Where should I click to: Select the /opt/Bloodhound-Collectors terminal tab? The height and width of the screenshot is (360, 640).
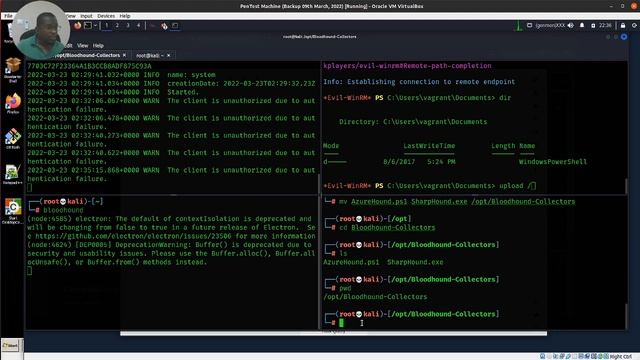pos(87,55)
